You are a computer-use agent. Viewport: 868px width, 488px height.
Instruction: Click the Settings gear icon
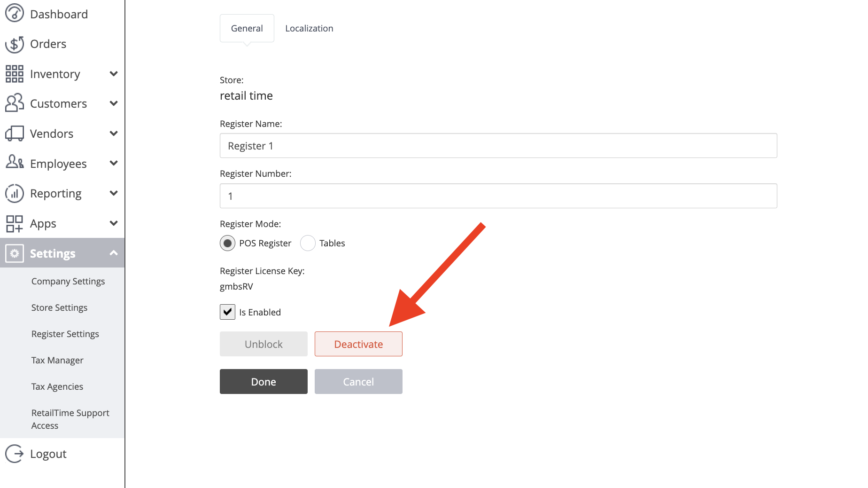[15, 253]
